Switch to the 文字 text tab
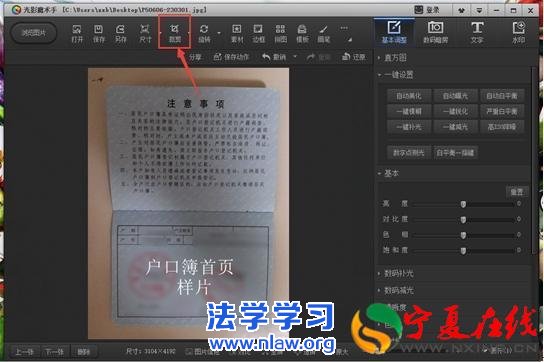544x362 pixels. point(477,33)
